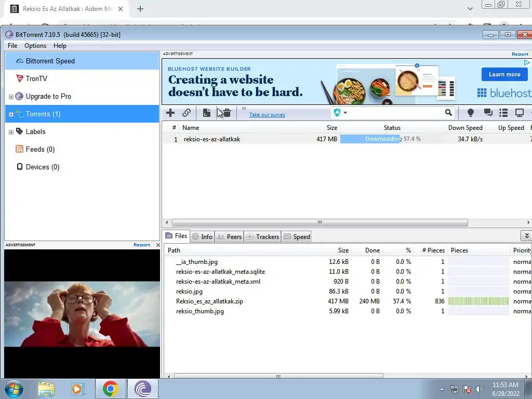
Task: Click the TronTV logo icon
Action: pyautogui.click(x=20, y=78)
